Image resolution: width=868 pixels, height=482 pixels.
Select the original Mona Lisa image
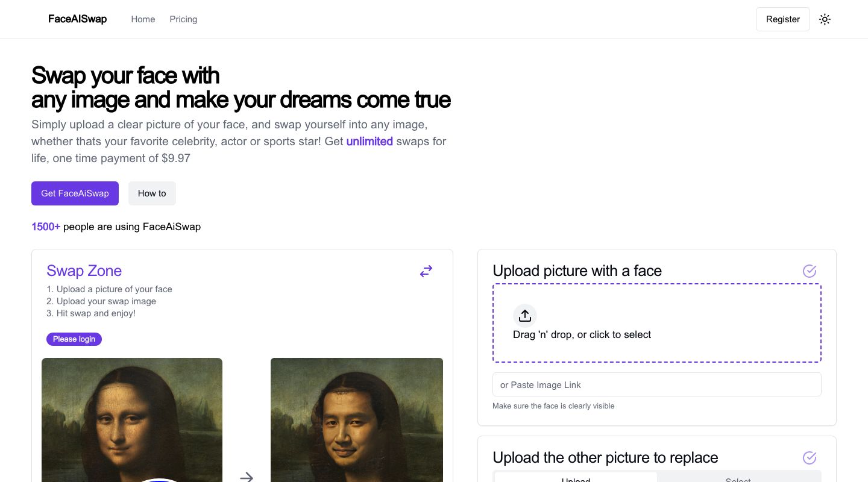pyautogui.click(x=132, y=420)
